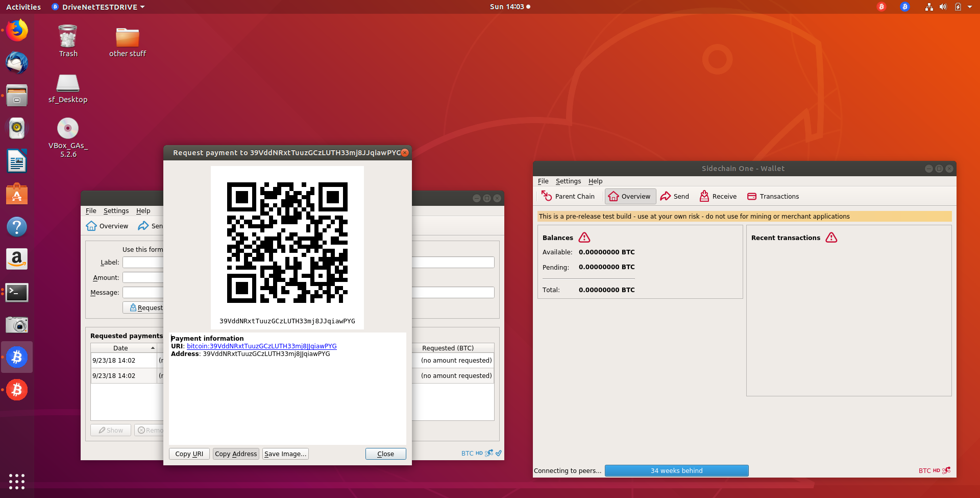Open Help menu in DriveNet window
This screenshot has width=980, height=498.
coord(143,210)
